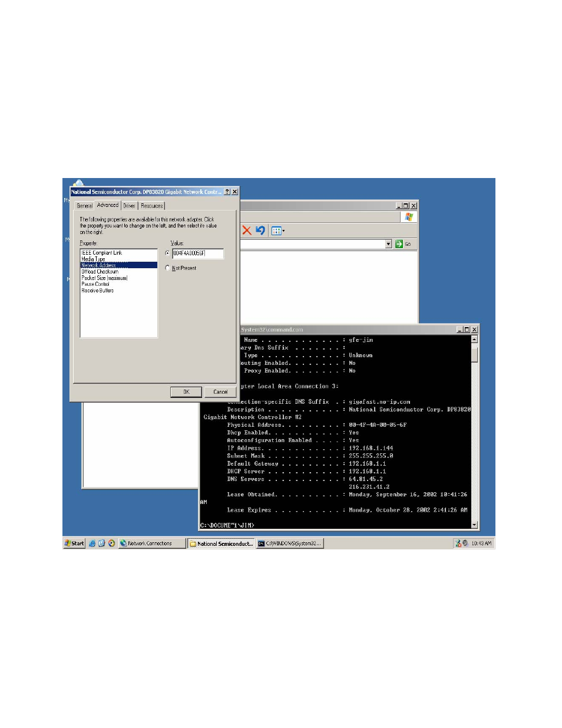Select the Not Present radio button
The image size is (562, 728).
point(167,268)
